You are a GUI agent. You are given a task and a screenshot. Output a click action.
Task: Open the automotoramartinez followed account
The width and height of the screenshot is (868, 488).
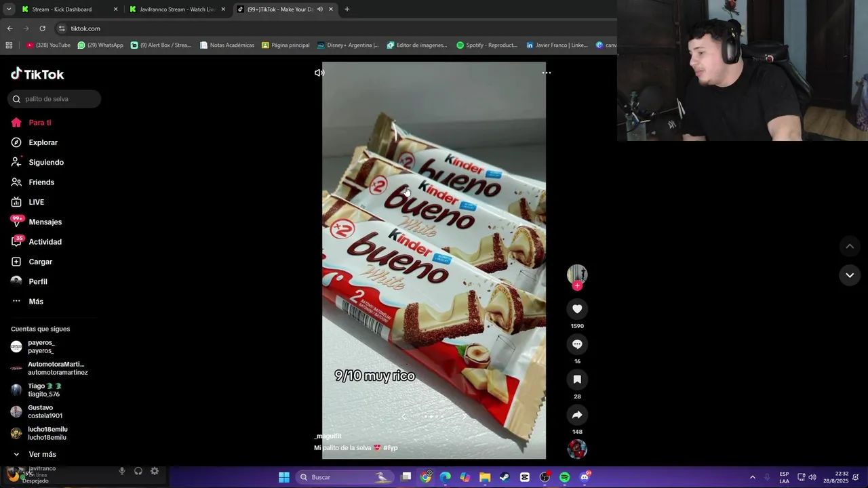[50, 368]
